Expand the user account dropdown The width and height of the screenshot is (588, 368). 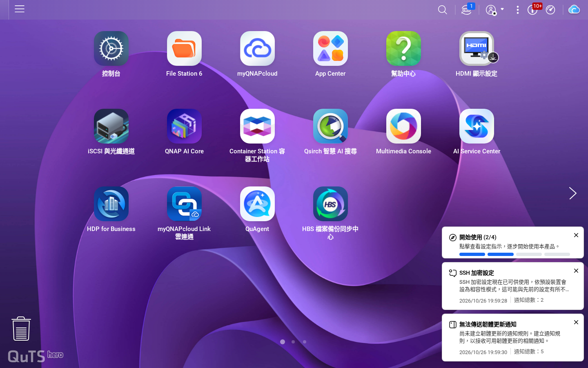click(x=495, y=10)
